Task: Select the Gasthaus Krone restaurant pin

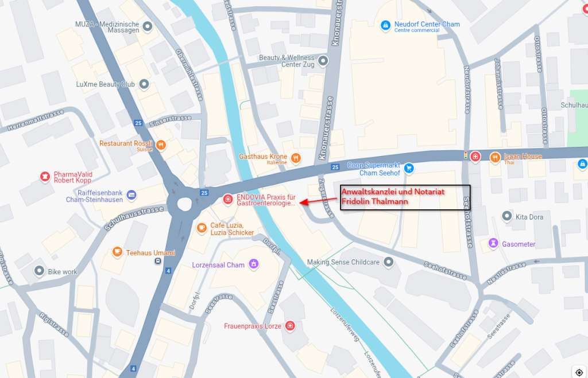Action: [x=296, y=158]
